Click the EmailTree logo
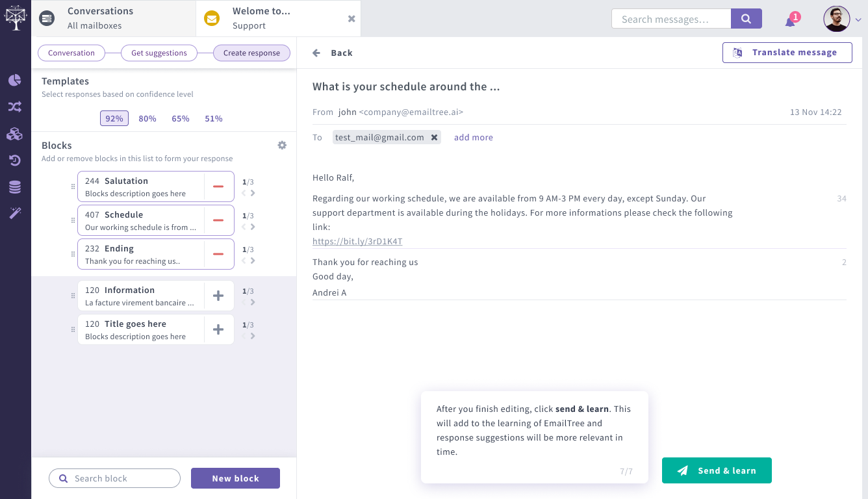The image size is (868, 499). tap(15, 18)
